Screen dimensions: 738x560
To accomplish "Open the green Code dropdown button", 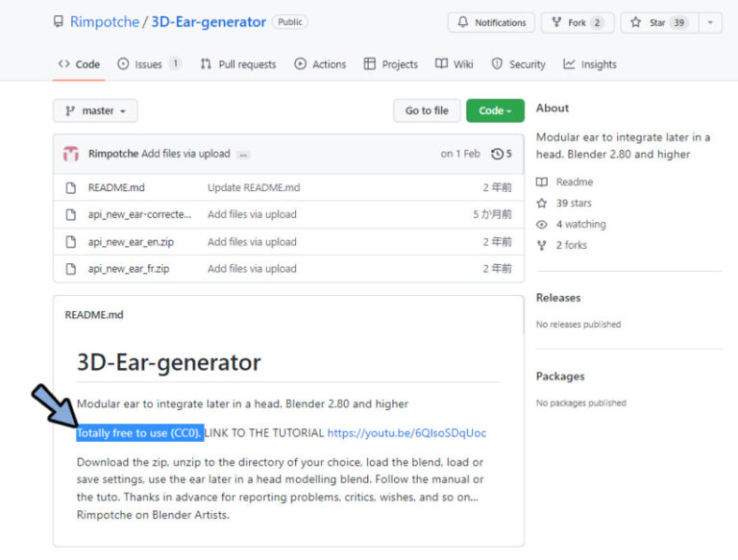I will coord(495,110).
